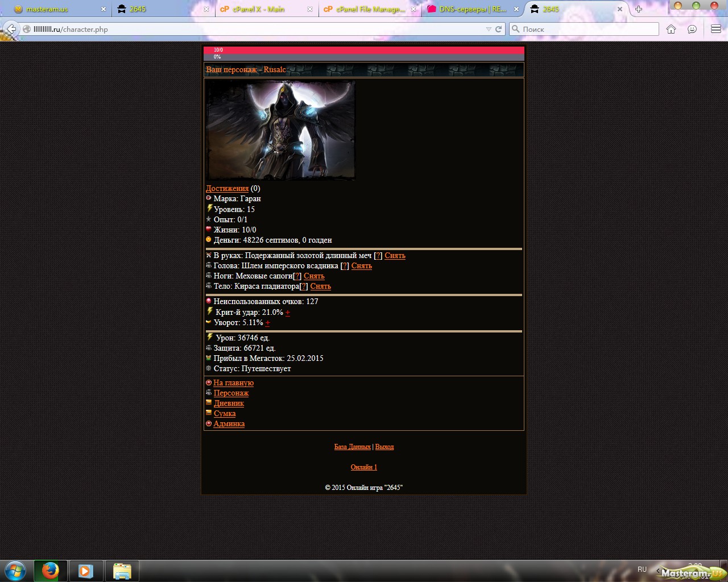Switch to the first 2645 tab
728x582 pixels.
click(162, 9)
